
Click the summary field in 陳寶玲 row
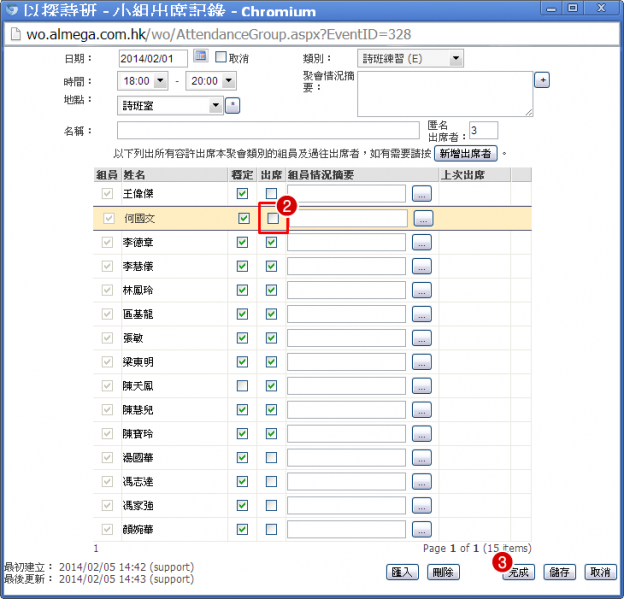346,433
